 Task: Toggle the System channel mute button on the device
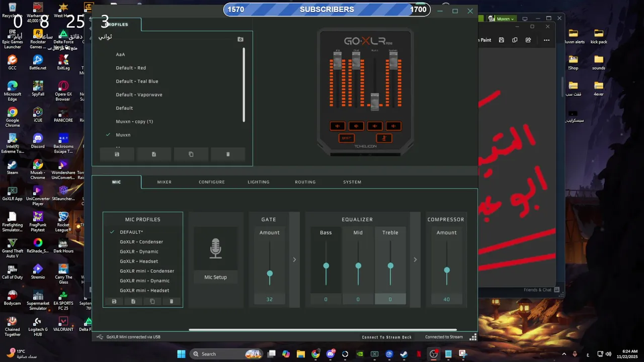click(393, 126)
